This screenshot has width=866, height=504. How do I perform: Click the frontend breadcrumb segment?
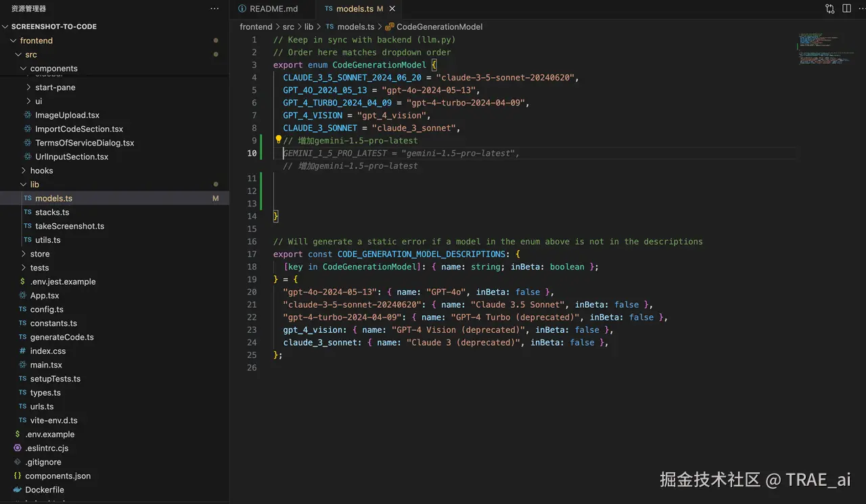coord(256,27)
